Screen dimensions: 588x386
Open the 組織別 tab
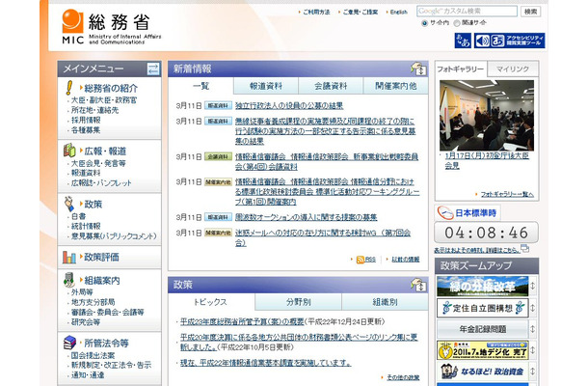[385, 302]
